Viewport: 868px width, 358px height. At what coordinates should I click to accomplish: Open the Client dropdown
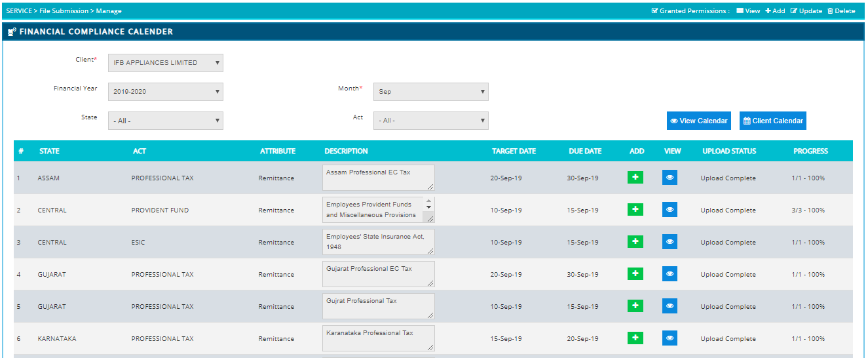coord(165,63)
